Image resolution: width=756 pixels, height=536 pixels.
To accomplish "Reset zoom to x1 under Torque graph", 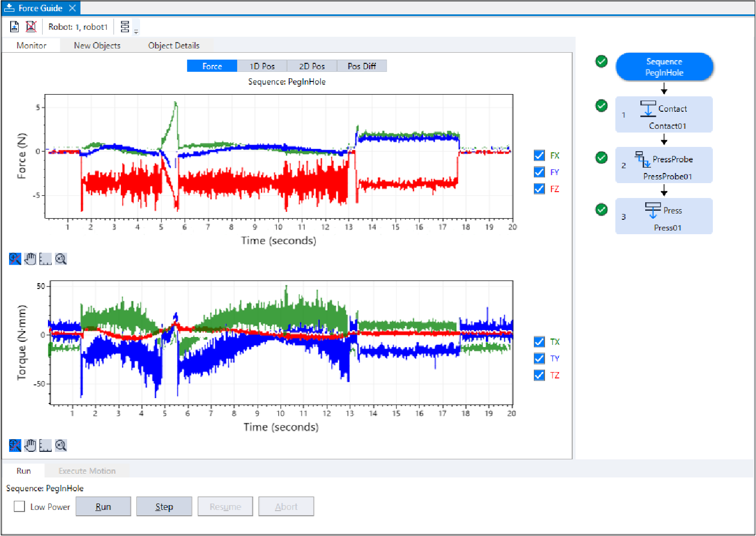I will click(61, 446).
